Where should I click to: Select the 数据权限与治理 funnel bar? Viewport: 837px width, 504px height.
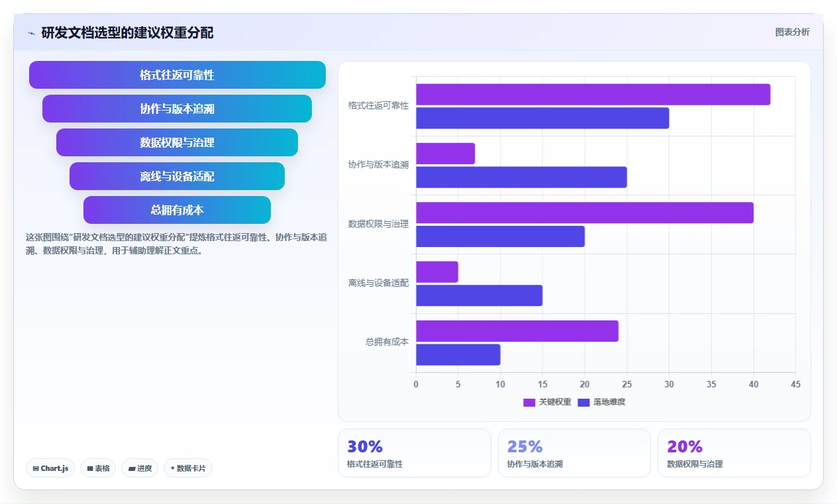tap(177, 142)
